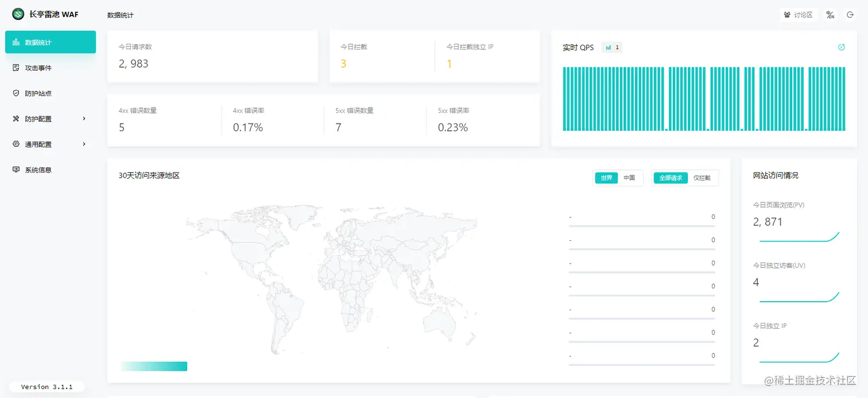This screenshot has width=868, height=398.
Task: Open the 防护站点 sidebar menu item
Action: tap(51, 93)
